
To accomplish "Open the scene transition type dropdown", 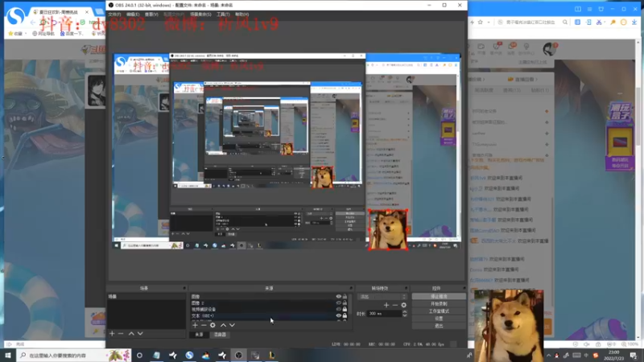I will point(383,296).
